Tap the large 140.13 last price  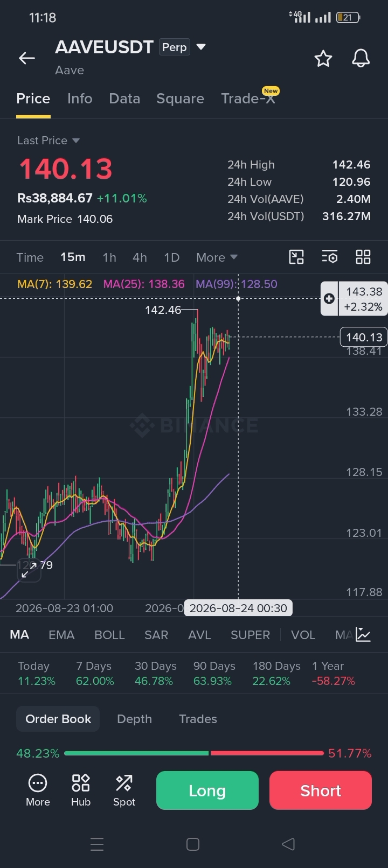pos(66,169)
